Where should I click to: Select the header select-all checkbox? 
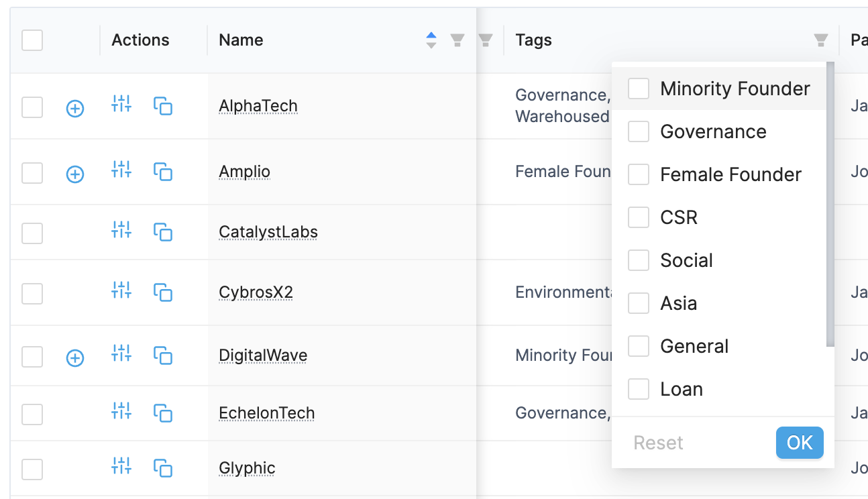[x=32, y=40]
